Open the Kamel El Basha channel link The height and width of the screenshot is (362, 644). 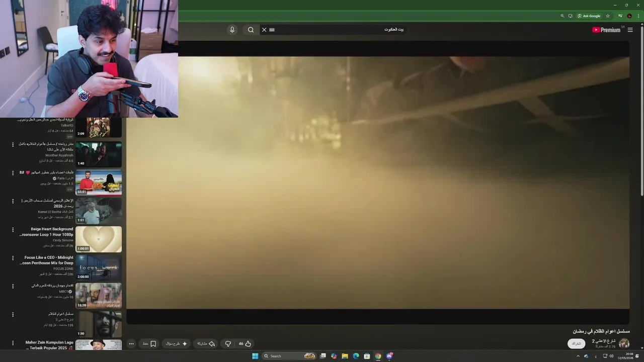55,212
